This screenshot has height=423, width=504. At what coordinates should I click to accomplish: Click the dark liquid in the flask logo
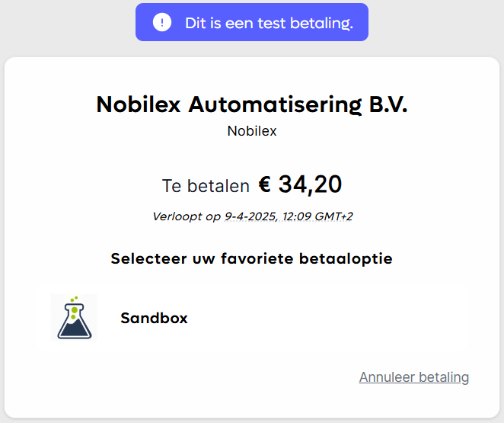75,329
